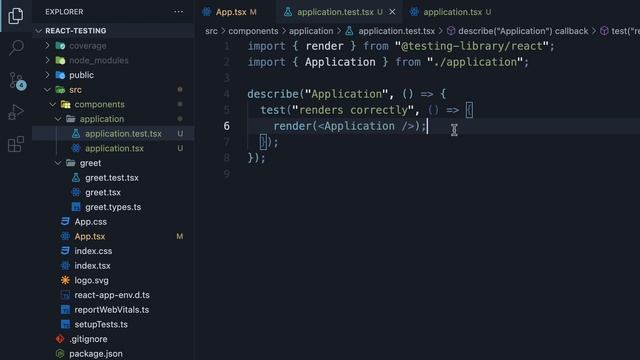
Task: Open the Explorer view in activity bar
Action: [16, 16]
